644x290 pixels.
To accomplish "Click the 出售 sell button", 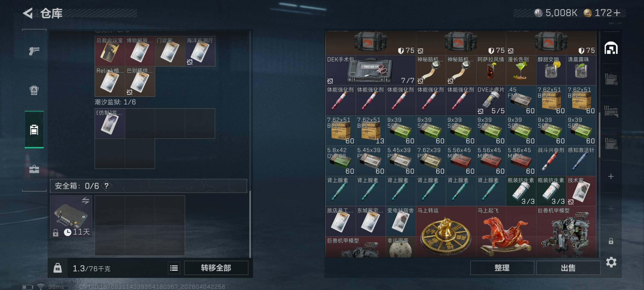I will [568, 268].
